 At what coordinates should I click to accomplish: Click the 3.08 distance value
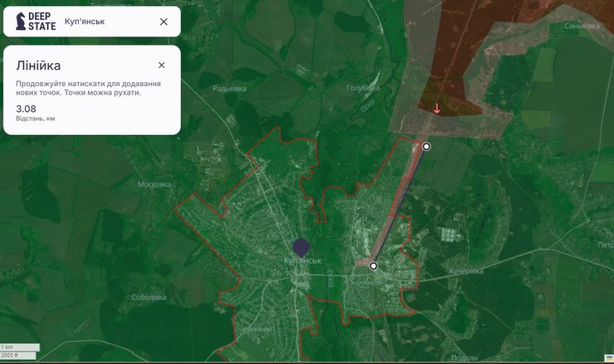pos(26,109)
